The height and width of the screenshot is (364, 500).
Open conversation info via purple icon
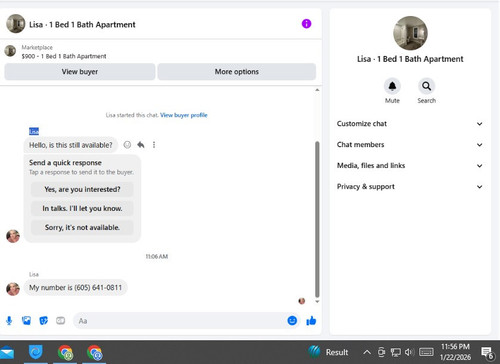[306, 24]
